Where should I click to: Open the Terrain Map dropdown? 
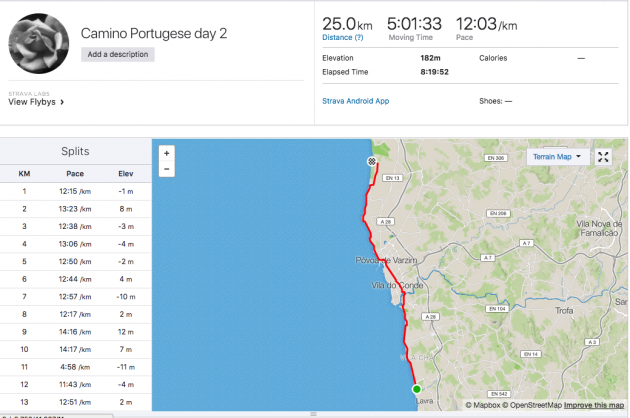pyautogui.click(x=557, y=157)
